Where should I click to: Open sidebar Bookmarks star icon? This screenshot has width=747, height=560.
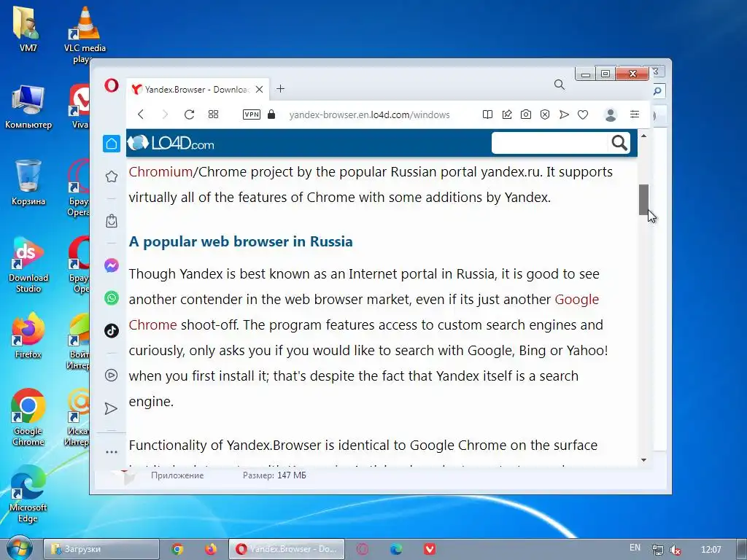112,176
